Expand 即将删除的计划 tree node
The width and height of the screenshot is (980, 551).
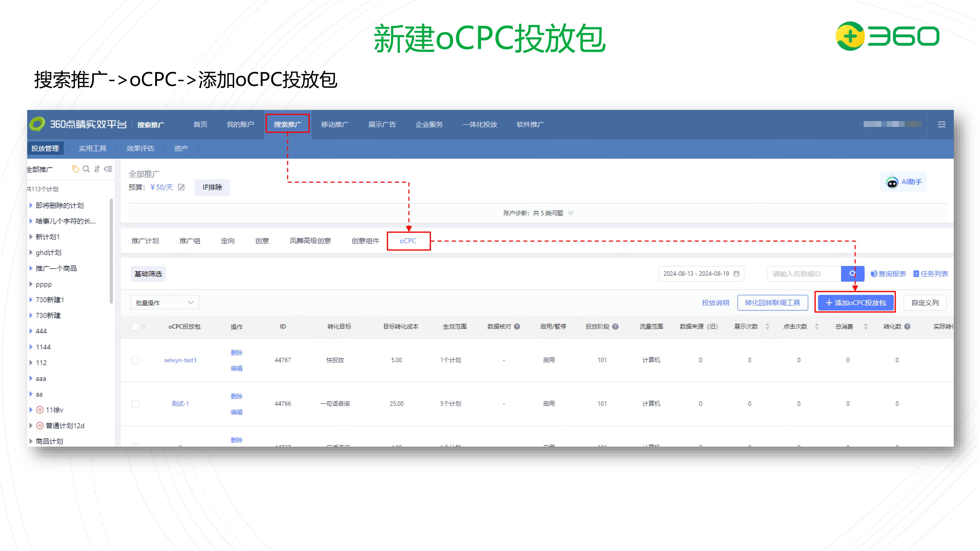[31, 205]
